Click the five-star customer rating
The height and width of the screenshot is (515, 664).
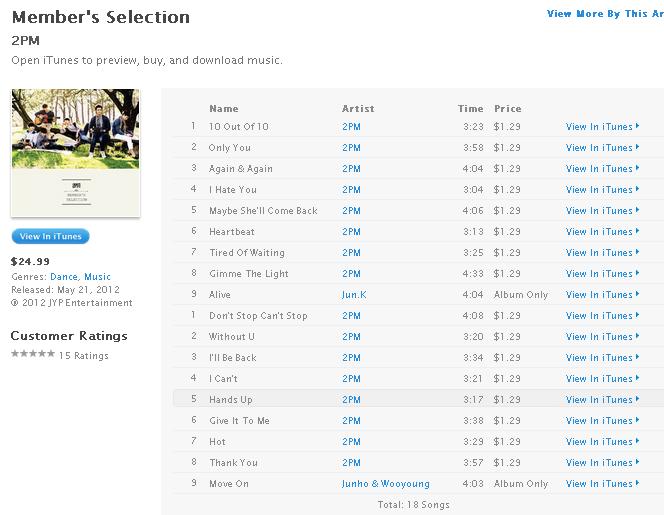(33, 354)
